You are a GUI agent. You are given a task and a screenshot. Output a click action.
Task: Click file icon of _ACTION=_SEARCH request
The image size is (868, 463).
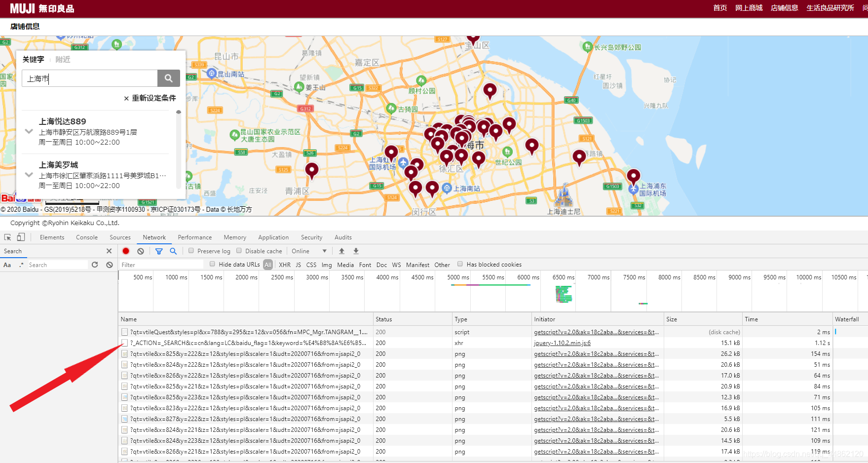pos(125,343)
